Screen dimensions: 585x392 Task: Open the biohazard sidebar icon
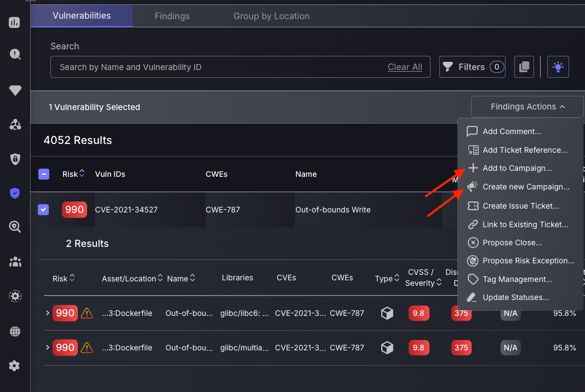point(15,125)
